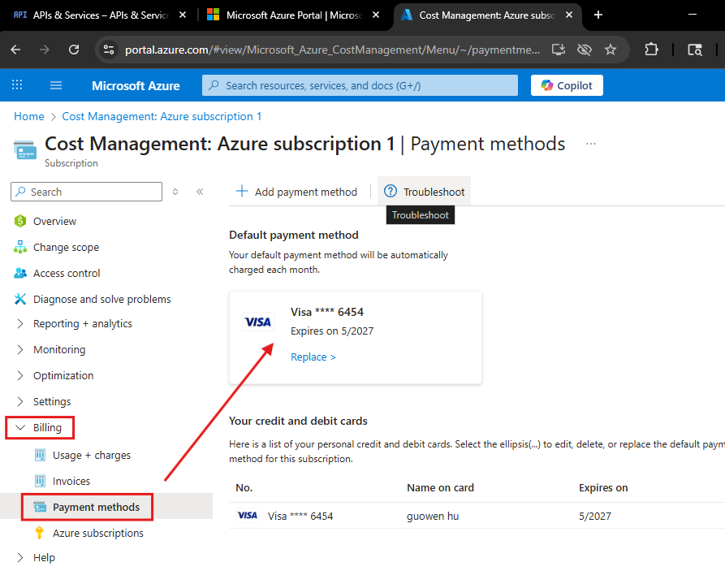Viewport: 725px width, 588px height.
Task: Open a new browser tab
Action: pos(598,15)
